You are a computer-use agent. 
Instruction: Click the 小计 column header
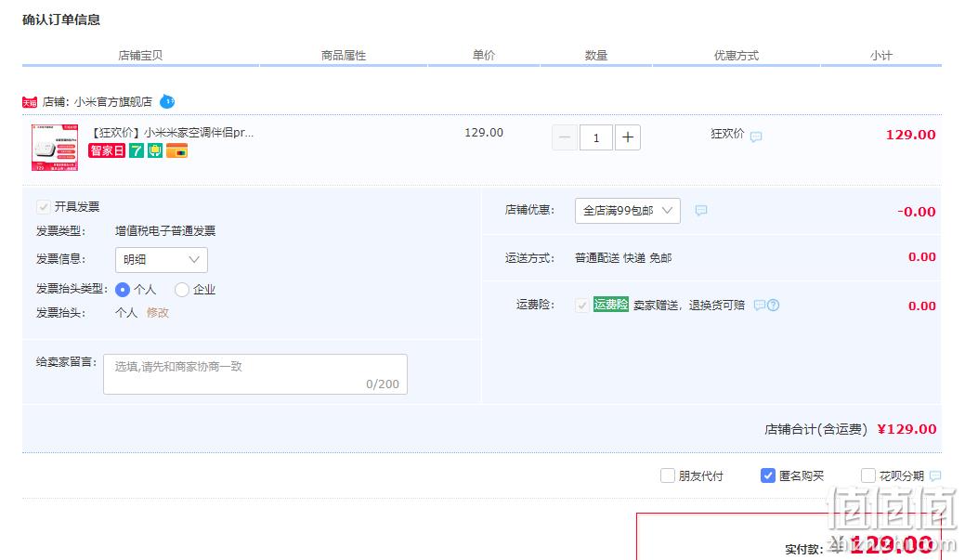click(x=881, y=56)
